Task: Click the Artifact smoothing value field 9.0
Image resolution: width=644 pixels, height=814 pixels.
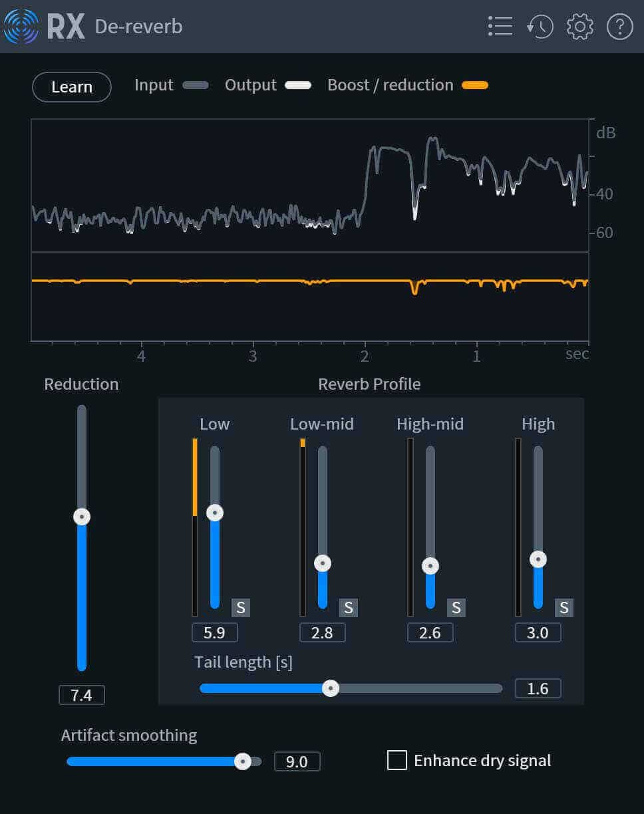Action: (297, 761)
